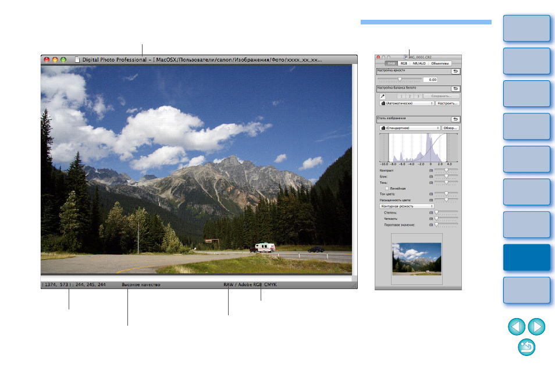Click the file icon beside IMG_0001.CR2 title
The image size is (555, 392).
pos(405,57)
